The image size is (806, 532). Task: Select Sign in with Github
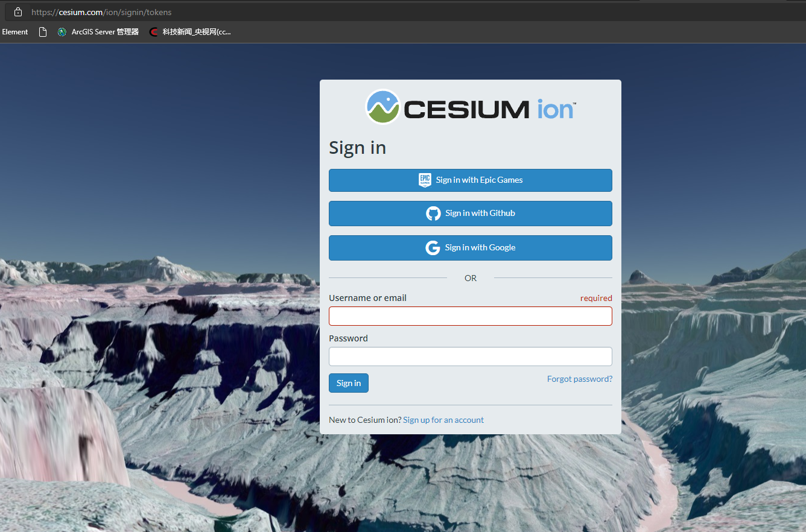[471, 213]
